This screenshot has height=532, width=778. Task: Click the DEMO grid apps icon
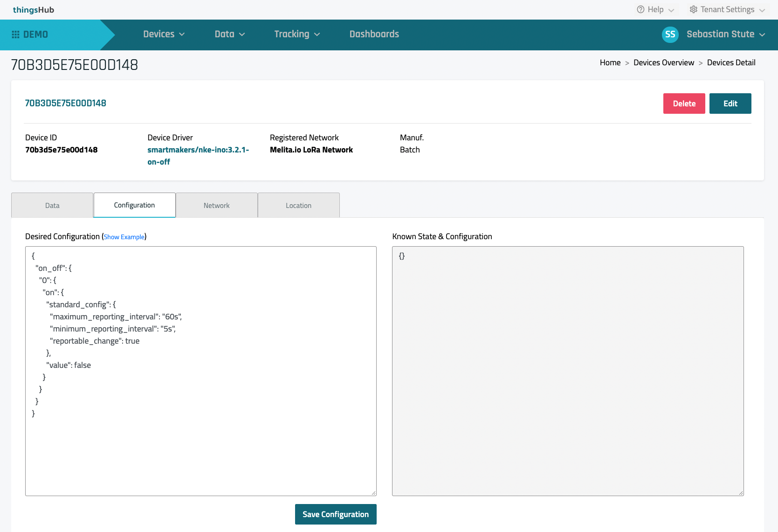[15, 35]
